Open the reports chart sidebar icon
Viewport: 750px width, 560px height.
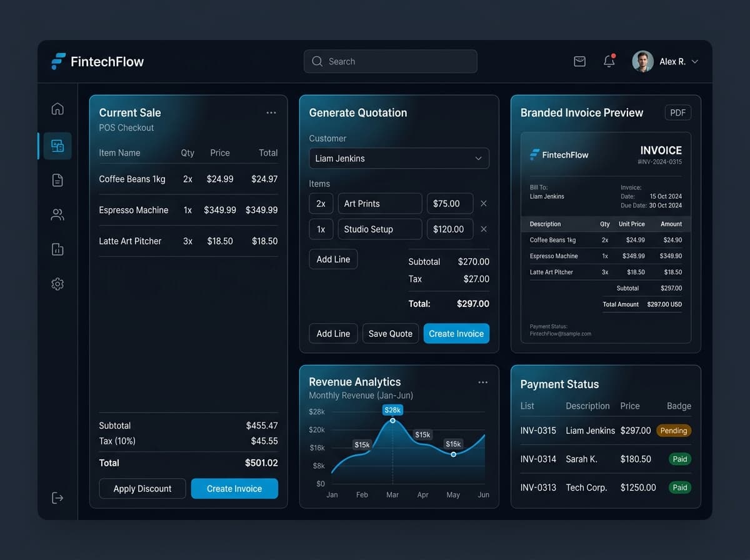point(57,249)
